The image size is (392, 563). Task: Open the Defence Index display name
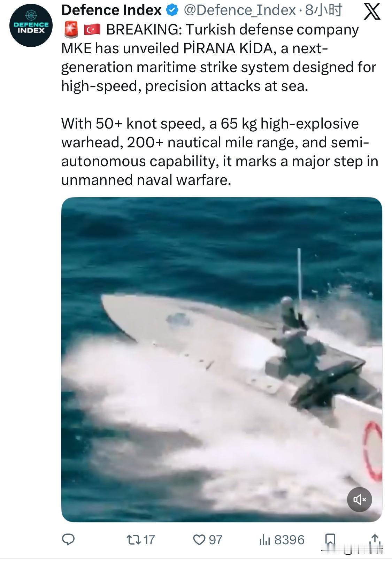click(x=112, y=10)
